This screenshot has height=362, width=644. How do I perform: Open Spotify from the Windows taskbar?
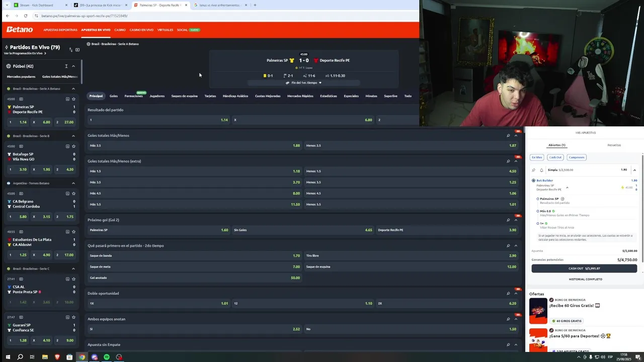tap(107, 357)
